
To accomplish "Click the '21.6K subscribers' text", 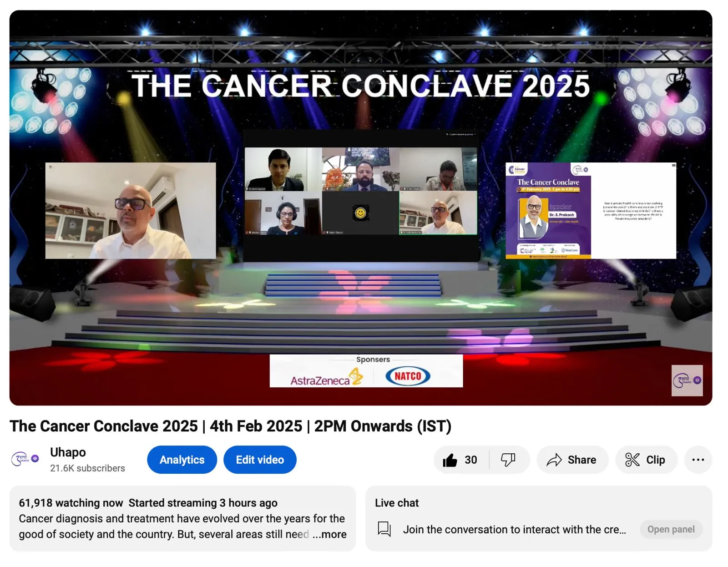I will (88, 468).
